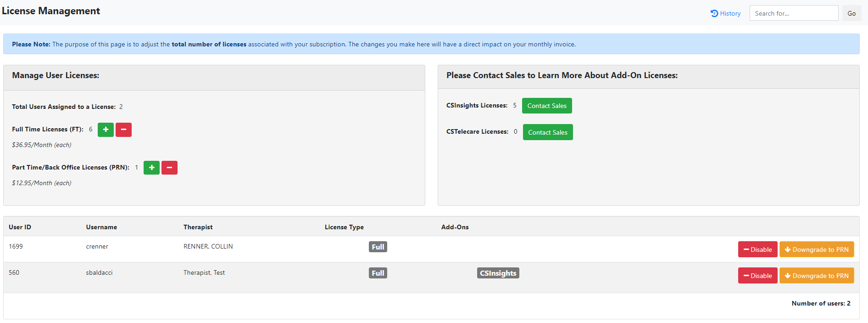This screenshot has width=868, height=323.
Task: Click the Search for... input field
Action: coord(794,13)
